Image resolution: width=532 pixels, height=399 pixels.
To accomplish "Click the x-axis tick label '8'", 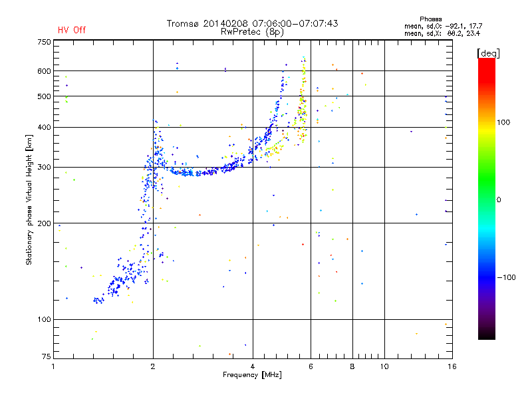I will click(352, 366).
